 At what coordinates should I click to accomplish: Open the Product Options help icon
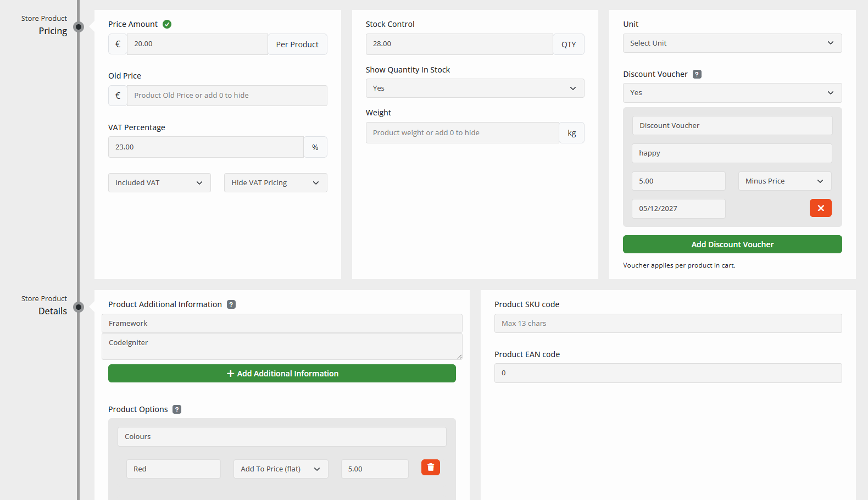coord(177,409)
